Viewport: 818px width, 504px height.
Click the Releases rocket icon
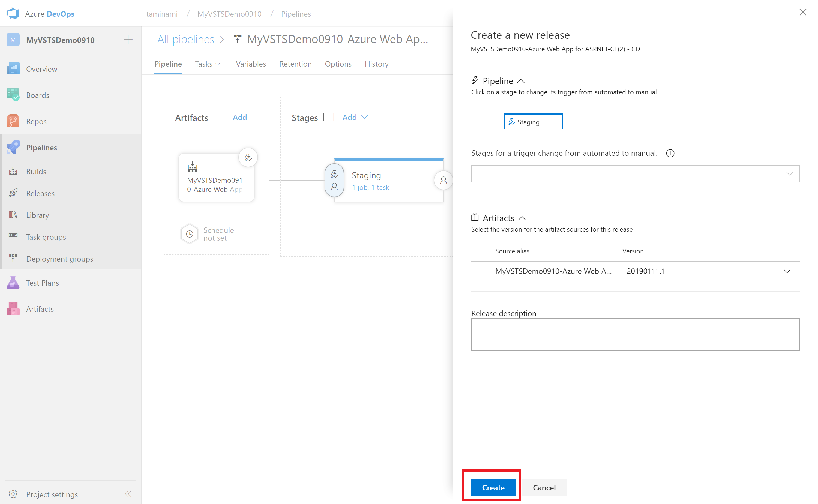pyautogui.click(x=13, y=193)
